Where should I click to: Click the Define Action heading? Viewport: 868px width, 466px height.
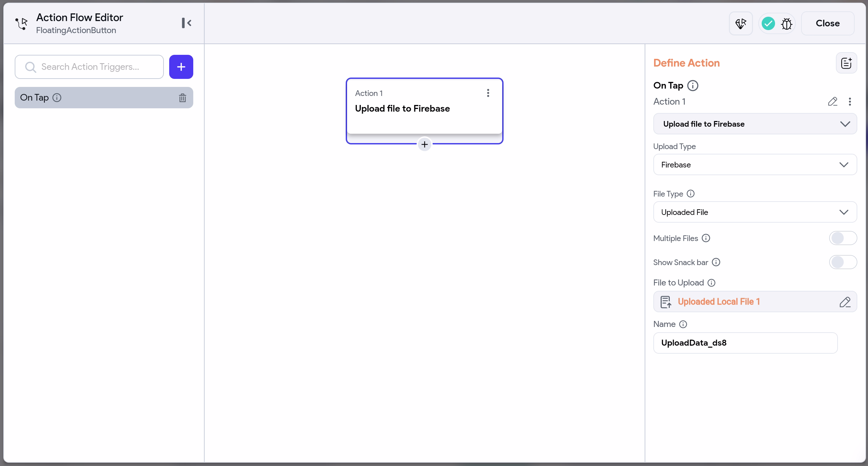(x=686, y=63)
